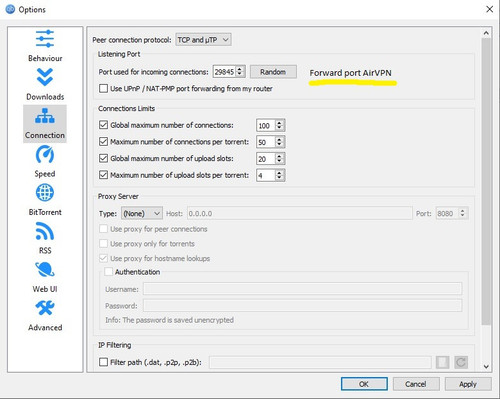Viewport: 500px width, 399px height.
Task: Click the scrollbar up arrow
Action: point(486,33)
